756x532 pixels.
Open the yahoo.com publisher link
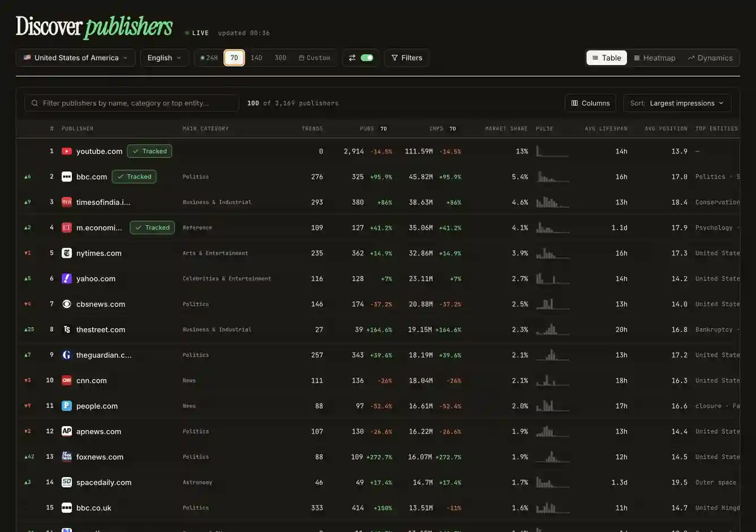tap(96, 278)
